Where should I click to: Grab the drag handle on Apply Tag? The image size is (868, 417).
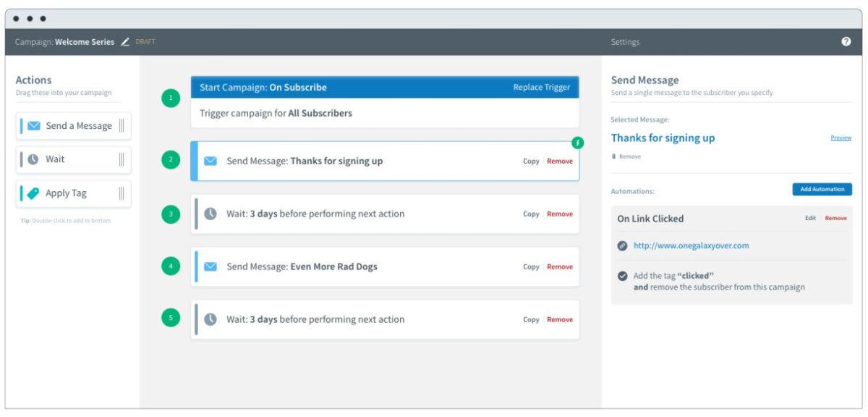pyautogui.click(x=122, y=193)
